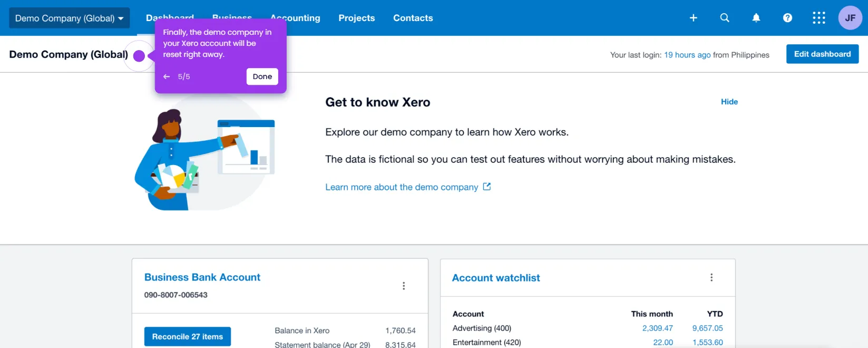This screenshot has height=348, width=868.
Task: Click the Reconcile 27 items button
Action: pyautogui.click(x=188, y=336)
